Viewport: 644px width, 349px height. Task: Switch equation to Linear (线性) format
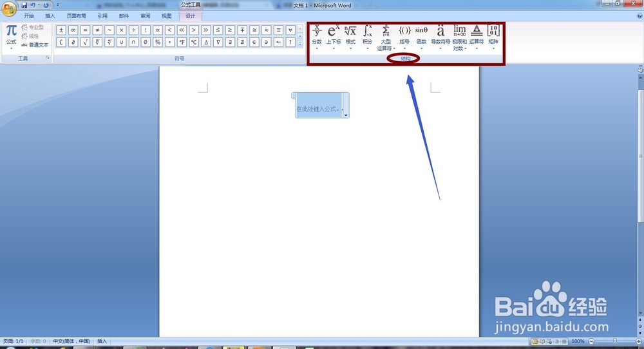pyautogui.click(x=30, y=36)
